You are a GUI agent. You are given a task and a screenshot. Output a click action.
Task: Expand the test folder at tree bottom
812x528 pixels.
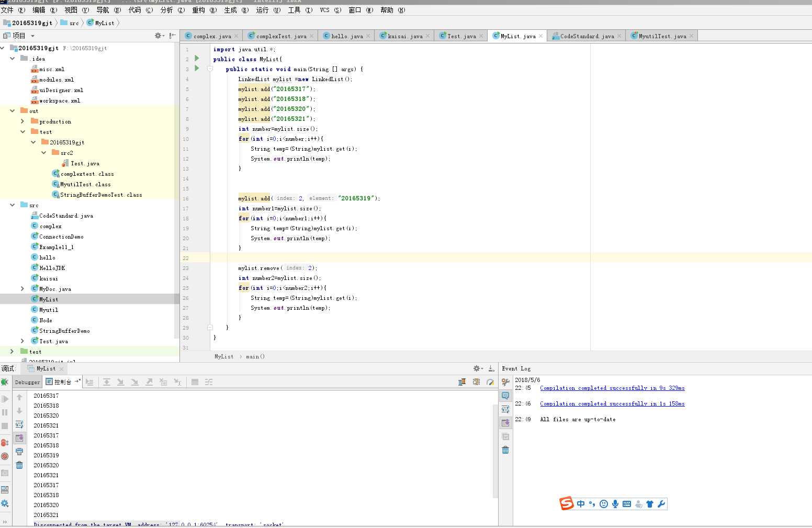(12, 352)
